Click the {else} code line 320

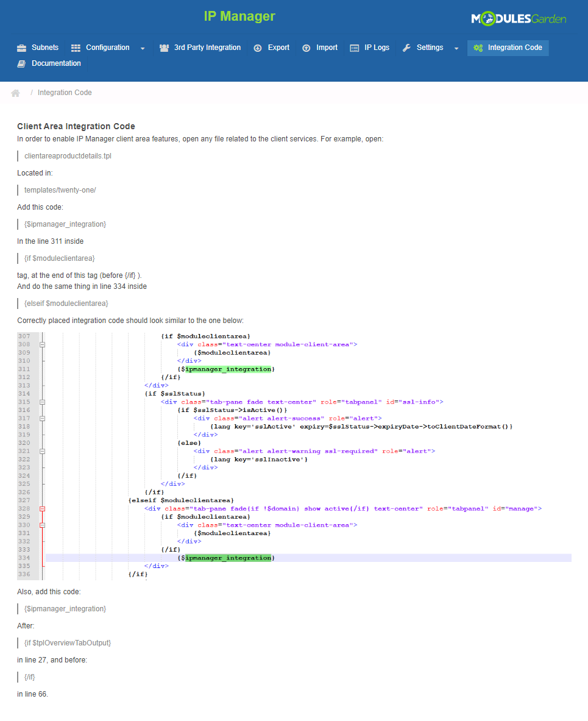click(189, 443)
